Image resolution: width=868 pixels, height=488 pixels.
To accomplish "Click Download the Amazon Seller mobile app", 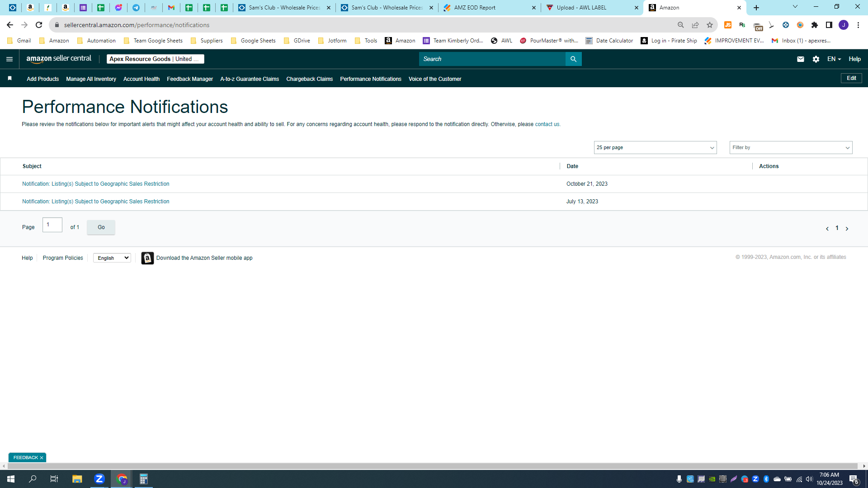I will (204, 258).
